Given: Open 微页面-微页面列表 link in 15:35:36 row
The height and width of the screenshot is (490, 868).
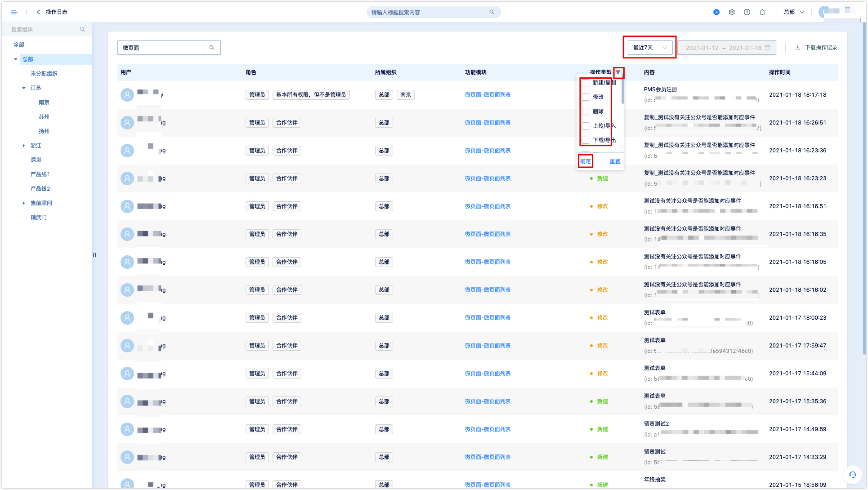Looking at the screenshot, I should (487, 401).
